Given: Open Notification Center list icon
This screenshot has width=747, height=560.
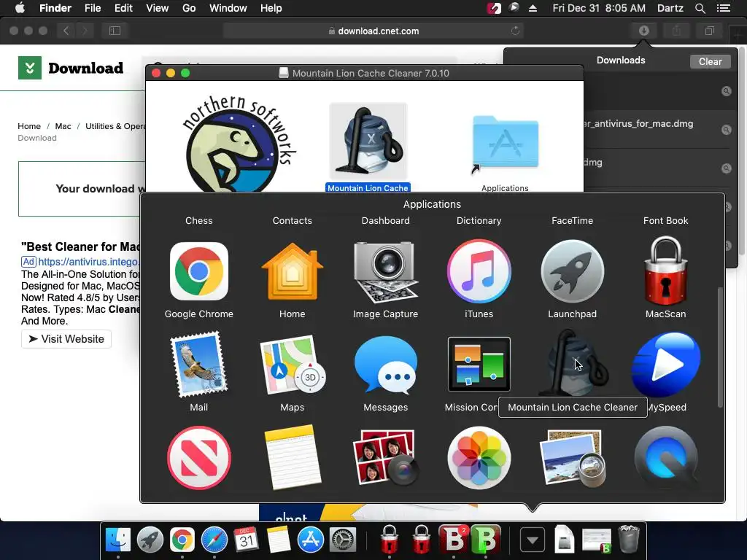Looking at the screenshot, I should (724, 8).
